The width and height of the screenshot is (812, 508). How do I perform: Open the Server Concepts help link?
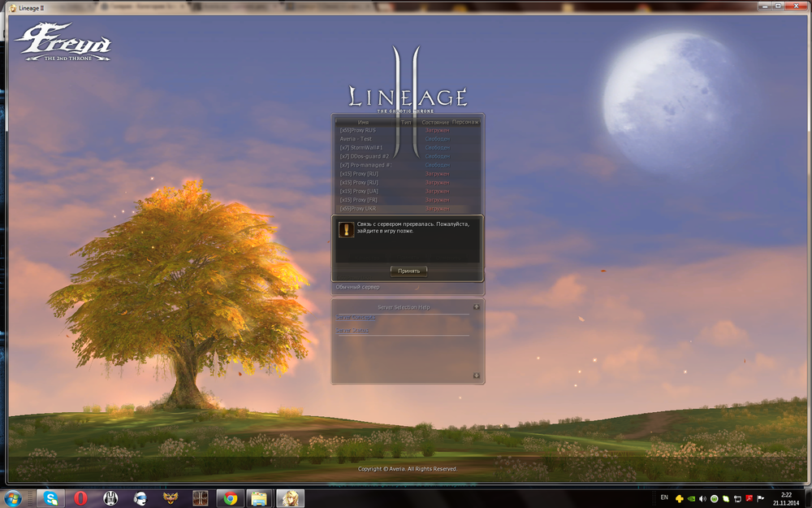tap(356, 317)
